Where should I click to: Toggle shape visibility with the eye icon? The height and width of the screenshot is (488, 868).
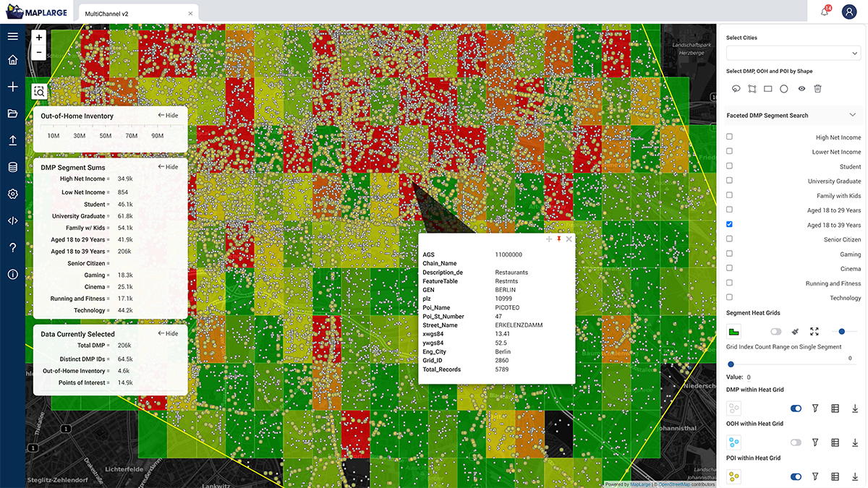801,88
